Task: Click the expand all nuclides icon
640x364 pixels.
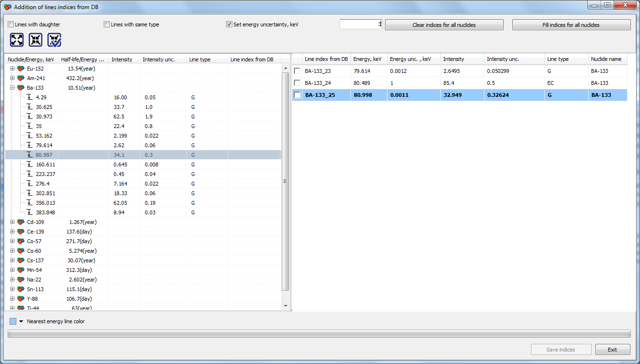Action: pyautogui.click(x=17, y=40)
